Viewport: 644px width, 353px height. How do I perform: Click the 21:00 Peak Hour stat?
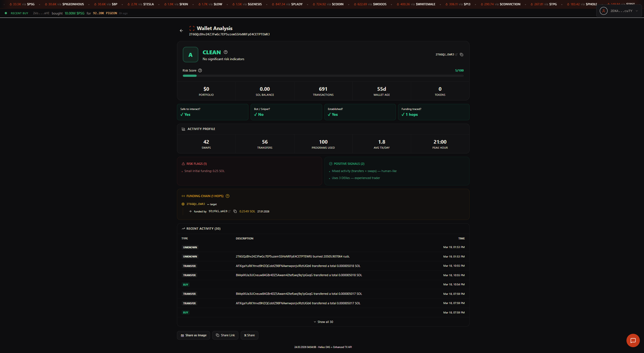(x=440, y=144)
